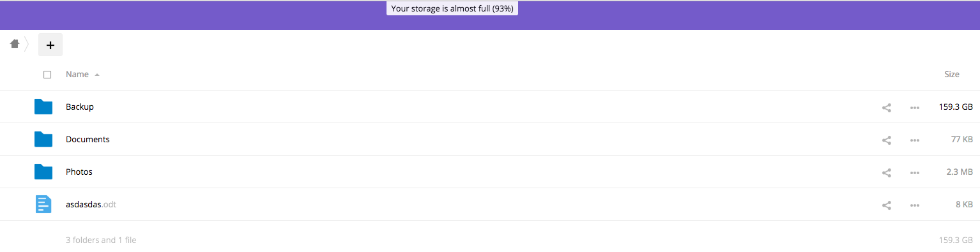Open the Documents folder icon
This screenshot has height=252, width=980.
(43, 139)
